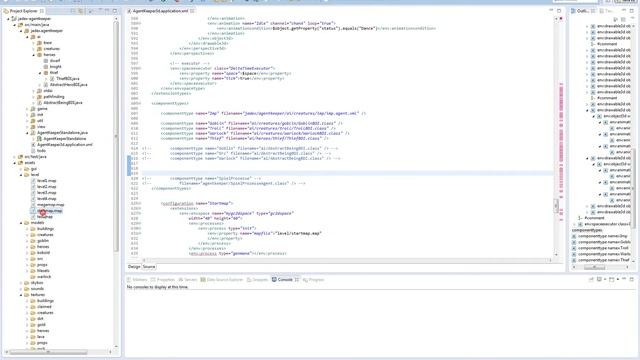Open the Properties view tab
The height and width of the screenshot is (360, 640).
pos(163,280)
